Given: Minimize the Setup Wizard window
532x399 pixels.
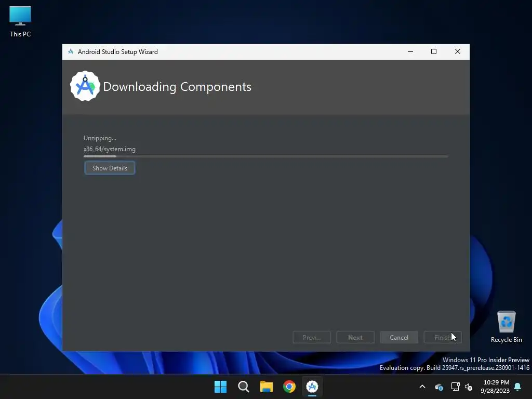Looking at the screenshot, I should point(410,51).
